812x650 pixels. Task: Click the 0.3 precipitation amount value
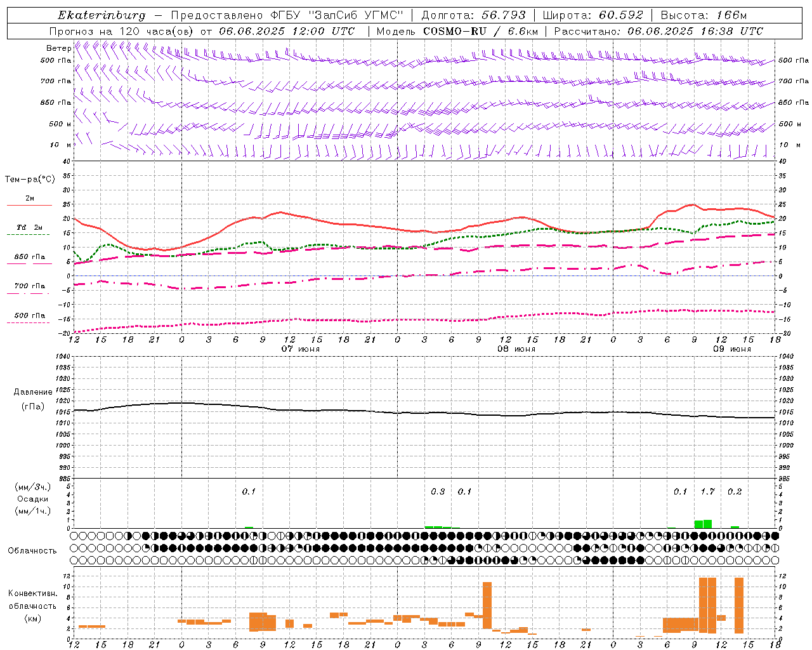tap(438, 492)
